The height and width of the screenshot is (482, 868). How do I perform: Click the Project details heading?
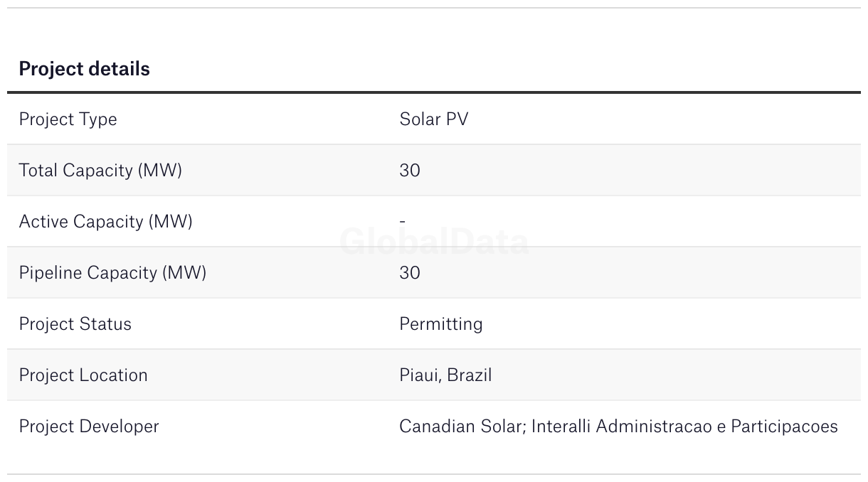tap(84, 69)
